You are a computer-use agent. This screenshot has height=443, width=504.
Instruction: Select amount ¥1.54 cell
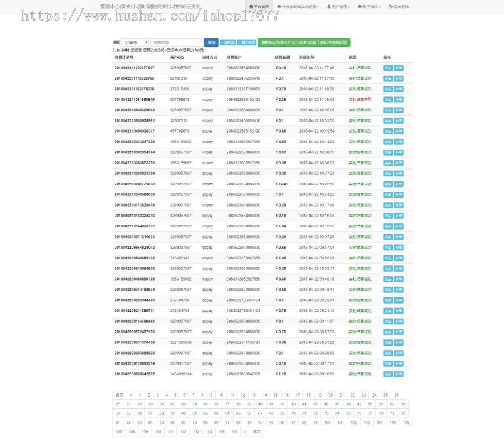click(281, 226)
